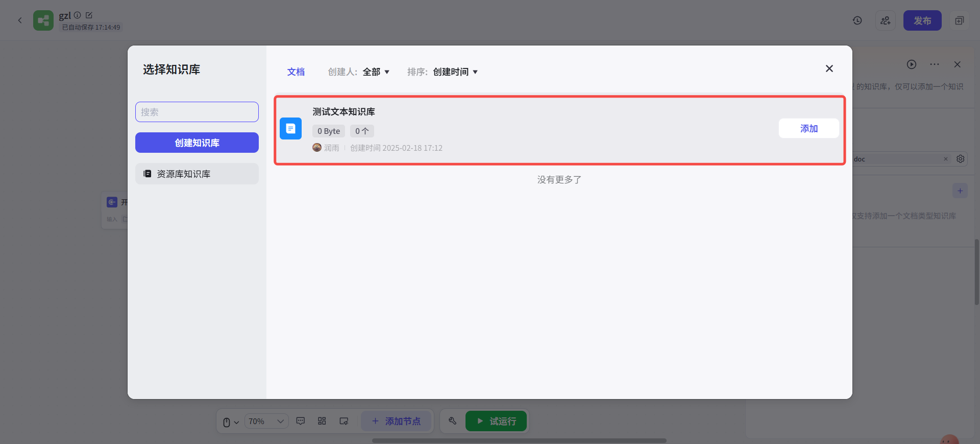Screen dimensions: 980x444
Task: Open the 70% zoom dropdown
Action: (266, 422)
